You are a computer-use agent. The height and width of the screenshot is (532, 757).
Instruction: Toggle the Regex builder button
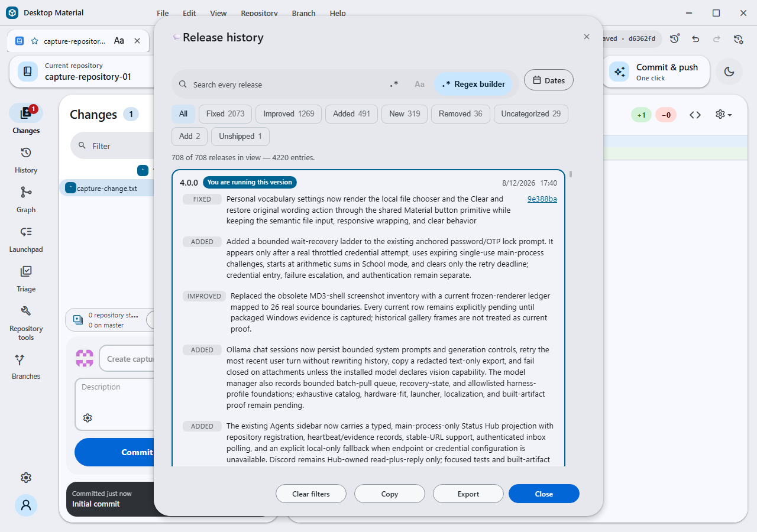pos(474,85)
